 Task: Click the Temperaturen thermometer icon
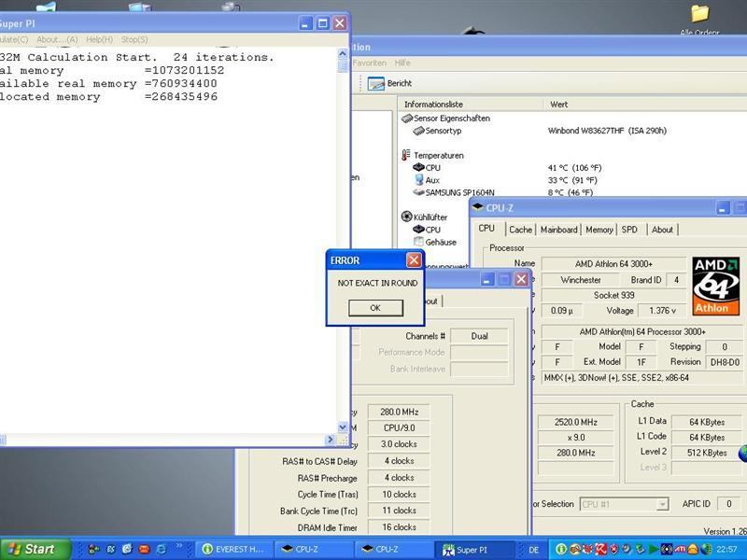[x=406, y=155]
